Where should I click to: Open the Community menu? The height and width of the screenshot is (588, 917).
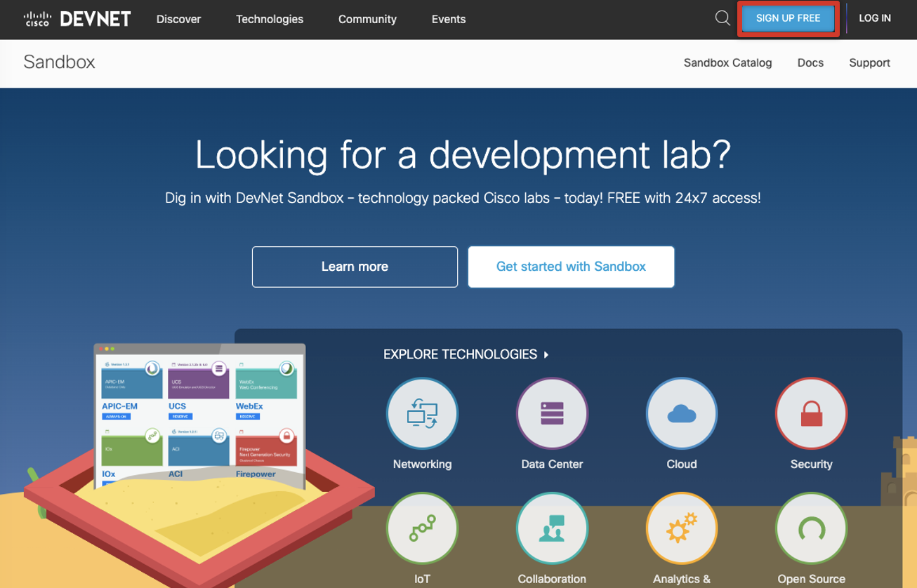(367, 19)
